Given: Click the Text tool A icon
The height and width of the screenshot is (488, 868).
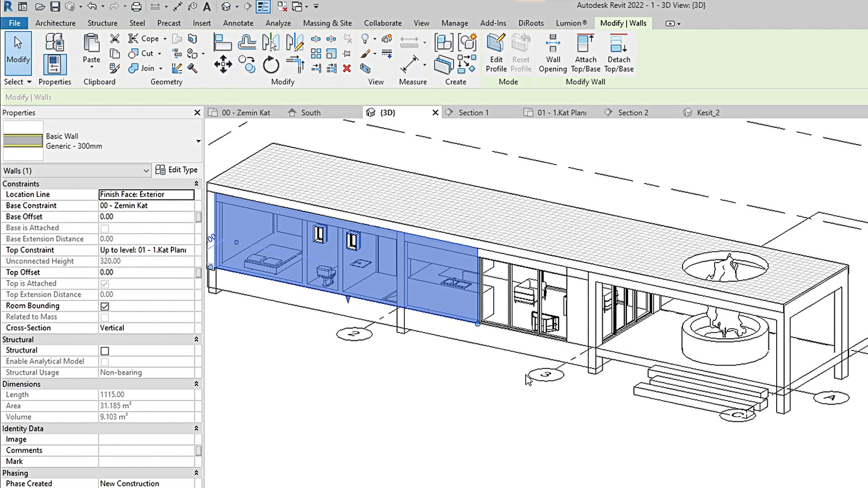Looking at the screenshot, I should (207, 6).
